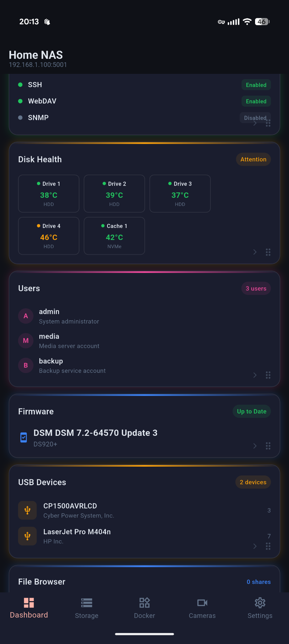Switch to the Docker tab

[x=144, y=609]
